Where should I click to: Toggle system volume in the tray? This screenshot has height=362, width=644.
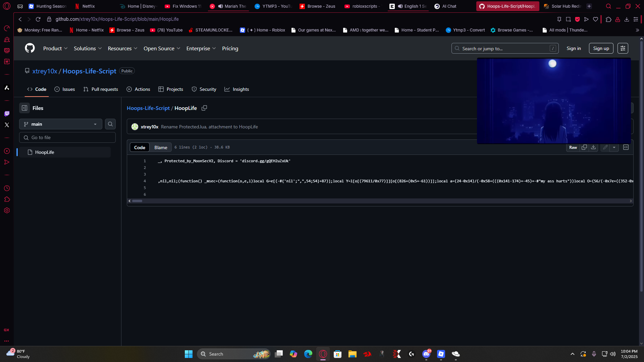click(613, 354)
